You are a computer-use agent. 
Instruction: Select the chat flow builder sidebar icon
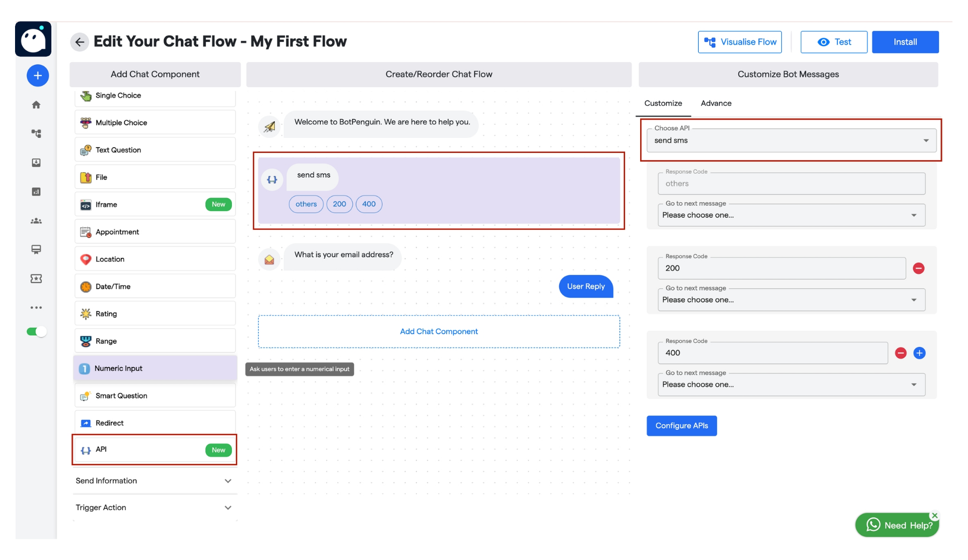tap(36, 133)
